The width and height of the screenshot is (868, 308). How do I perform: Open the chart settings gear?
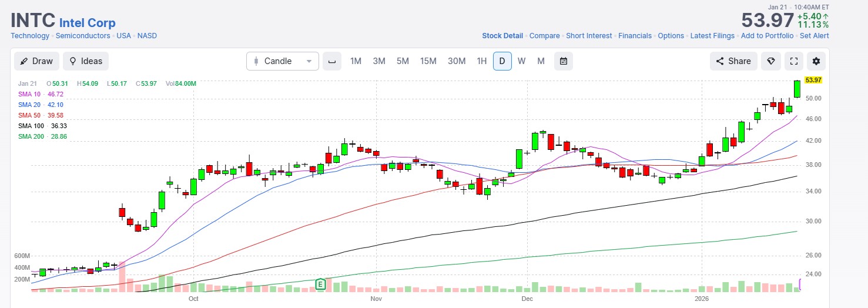(x=816, y=61)
